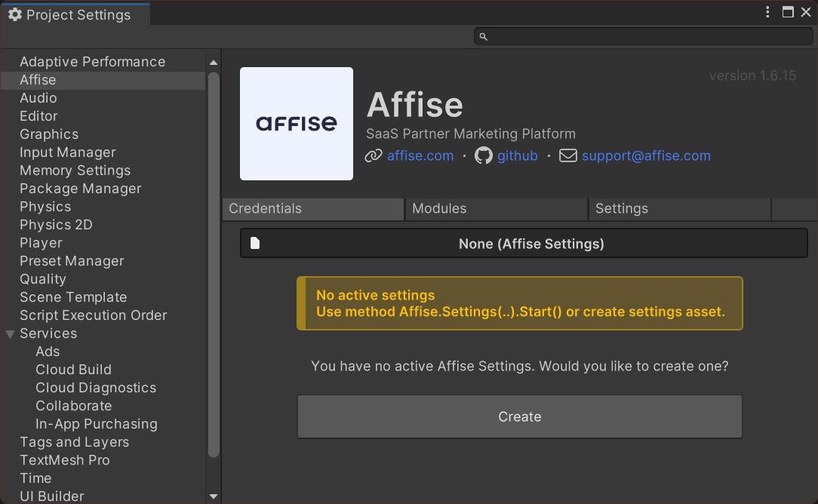Open the github icon beside the Affise header
818x504 pixels.
tap(483, 155)
